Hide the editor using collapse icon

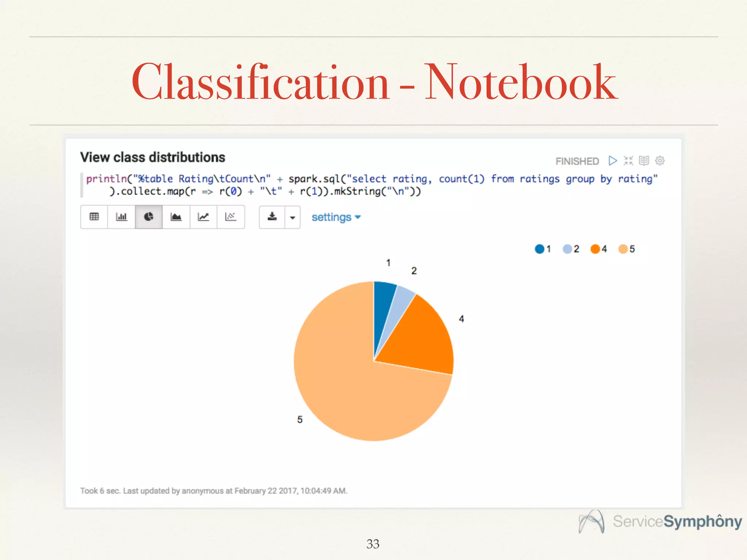click(628, 161)
